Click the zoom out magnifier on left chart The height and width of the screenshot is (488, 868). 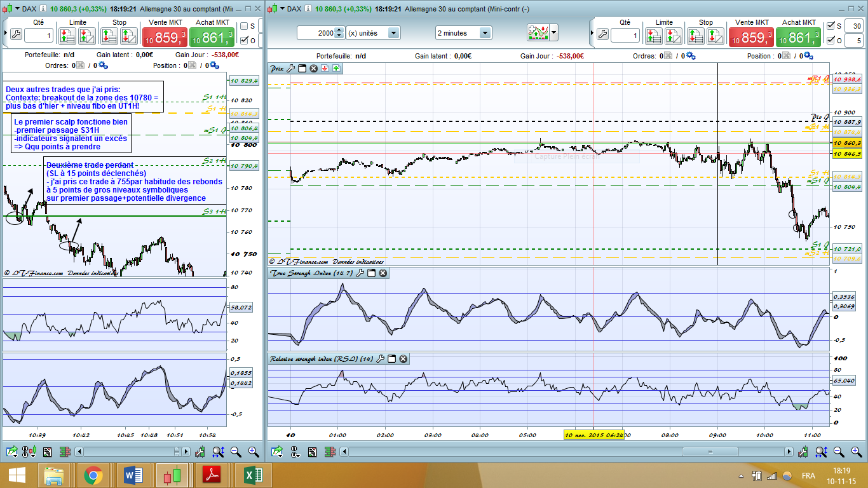[236, 452]
